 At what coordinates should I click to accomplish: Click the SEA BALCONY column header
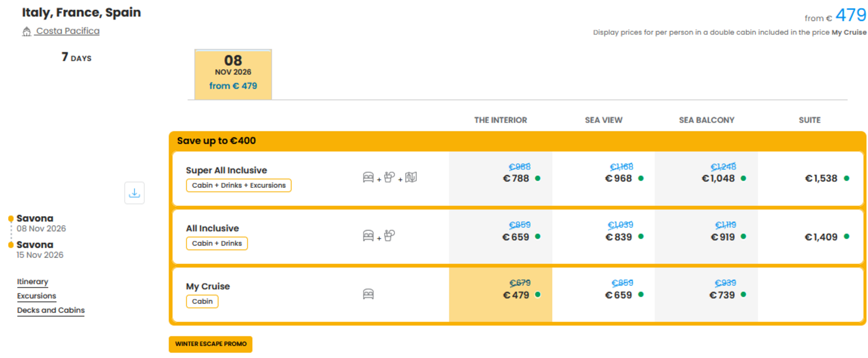click(x=706, y=120)
